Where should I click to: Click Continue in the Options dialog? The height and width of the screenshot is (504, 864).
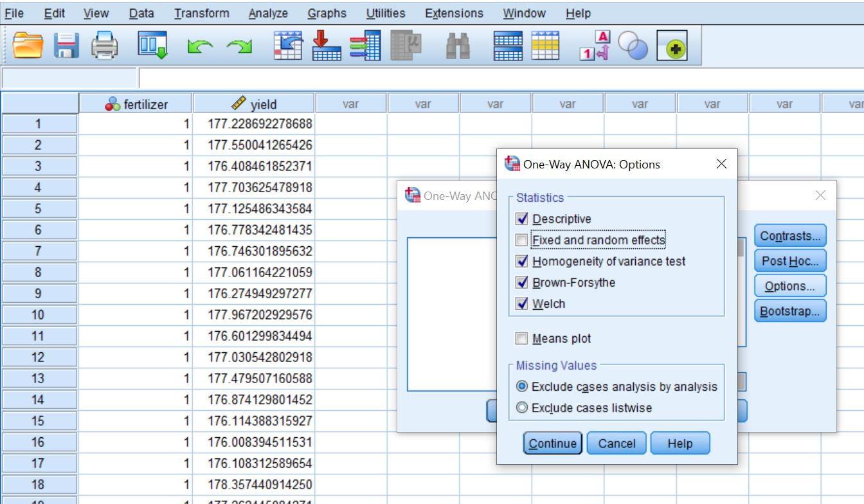553,444
